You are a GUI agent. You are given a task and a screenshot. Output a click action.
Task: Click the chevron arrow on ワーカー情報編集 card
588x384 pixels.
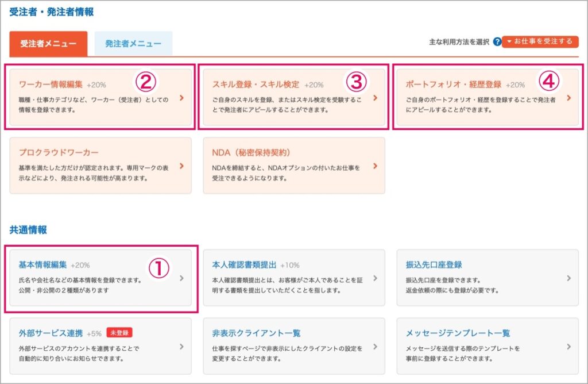pos(182,98)
